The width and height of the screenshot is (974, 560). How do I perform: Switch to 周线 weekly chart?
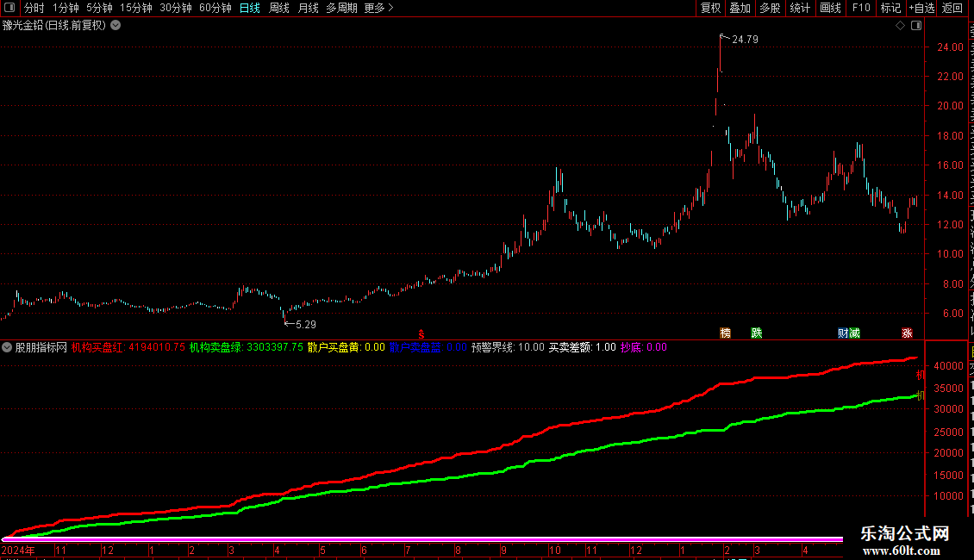pos(279,8)
